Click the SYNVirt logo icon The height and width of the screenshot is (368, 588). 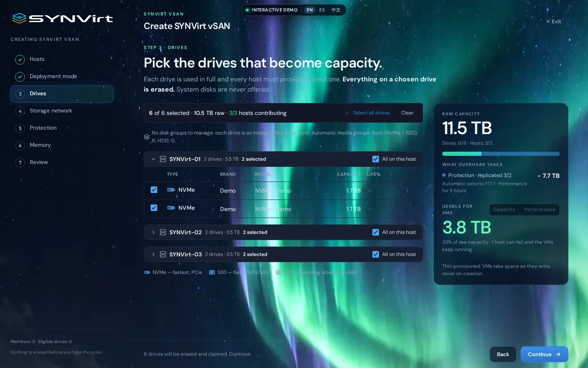tap(19, 18)
